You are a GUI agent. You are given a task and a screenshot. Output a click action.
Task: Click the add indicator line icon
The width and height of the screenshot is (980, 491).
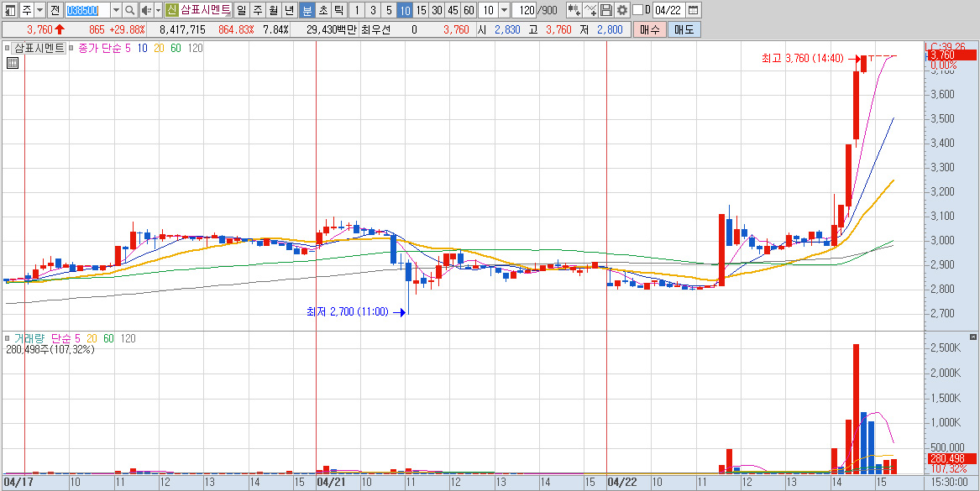click(x=590, y=10)
